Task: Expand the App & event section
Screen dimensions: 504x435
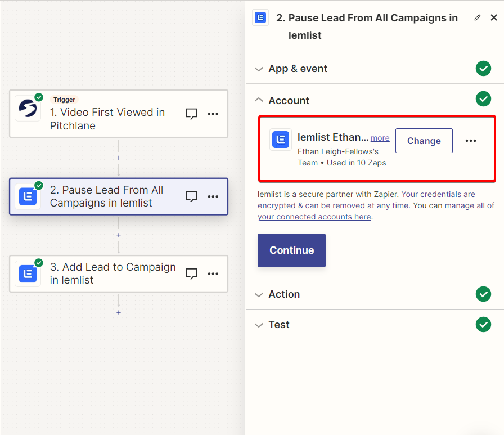Action: 259,69
